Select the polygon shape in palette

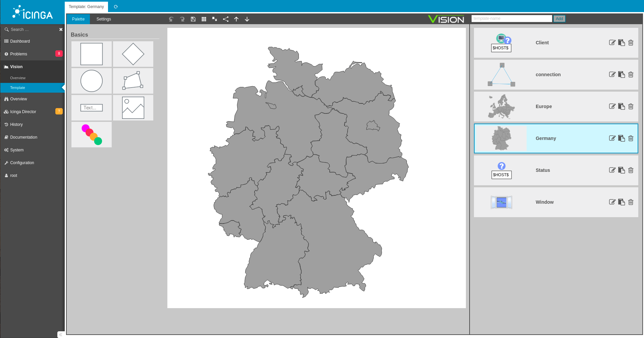133,81
